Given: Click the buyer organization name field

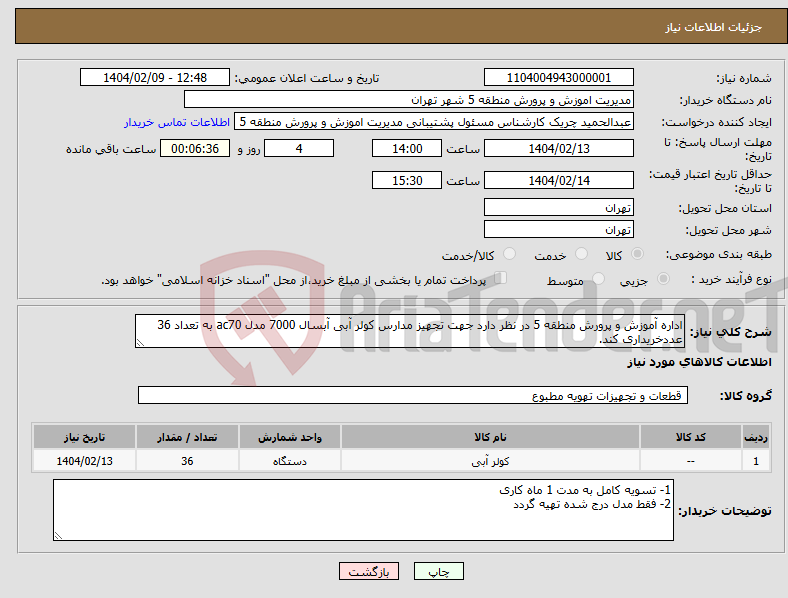Looking at the screenshot, I should 409,99.
